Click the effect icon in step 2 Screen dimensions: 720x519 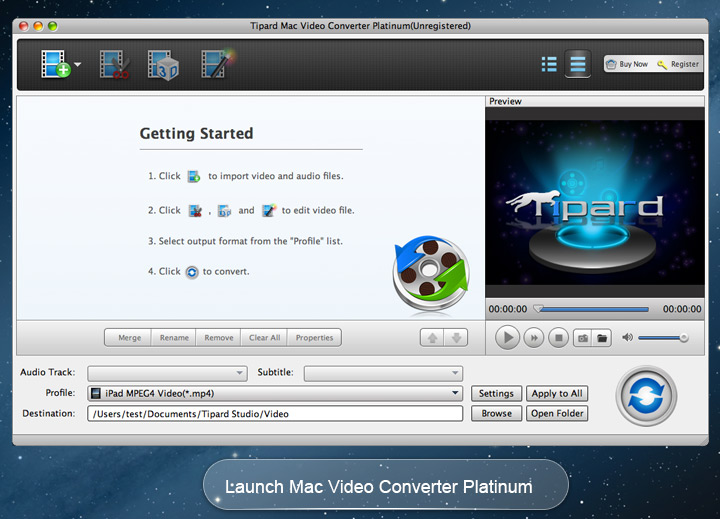click(269, 210)
